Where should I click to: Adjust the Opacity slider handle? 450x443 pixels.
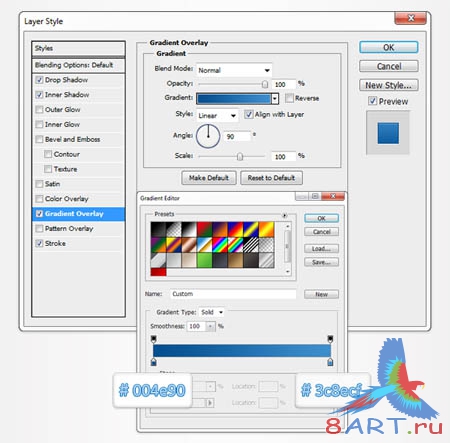pos(265,84)
